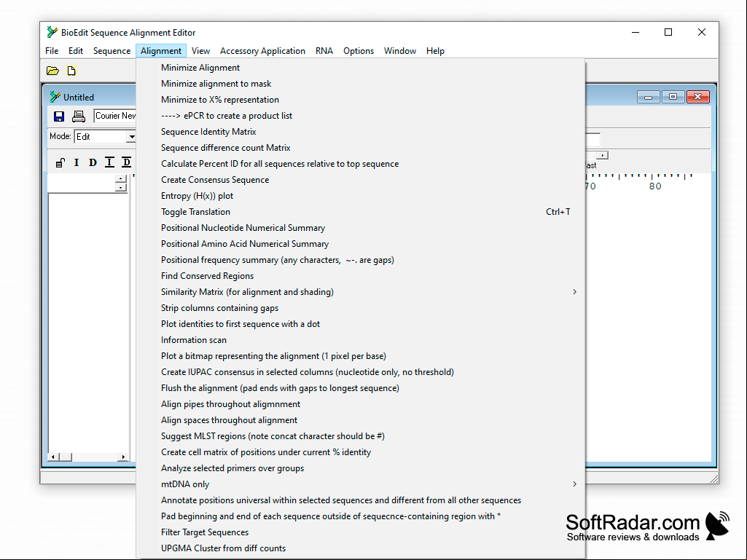The height and width of the screenshot is (560, 747).
Task: Choose Positional frequency summary entry
Action: [361, 260]
